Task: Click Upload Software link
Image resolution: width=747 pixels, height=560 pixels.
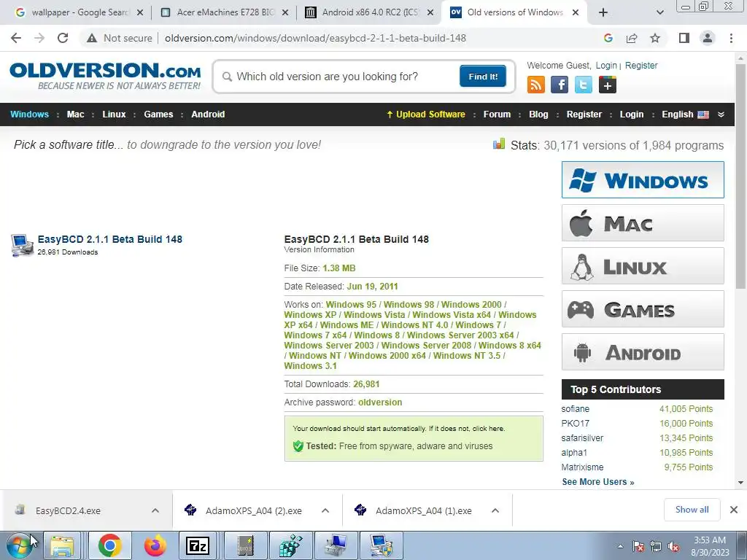Action: pyautogui.click(x=425, y=114)
